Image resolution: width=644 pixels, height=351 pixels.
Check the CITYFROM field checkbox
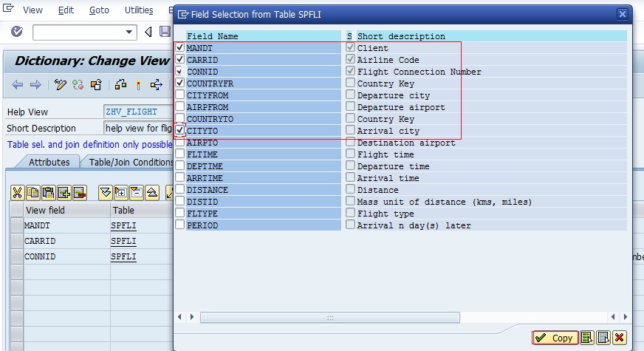180,95
